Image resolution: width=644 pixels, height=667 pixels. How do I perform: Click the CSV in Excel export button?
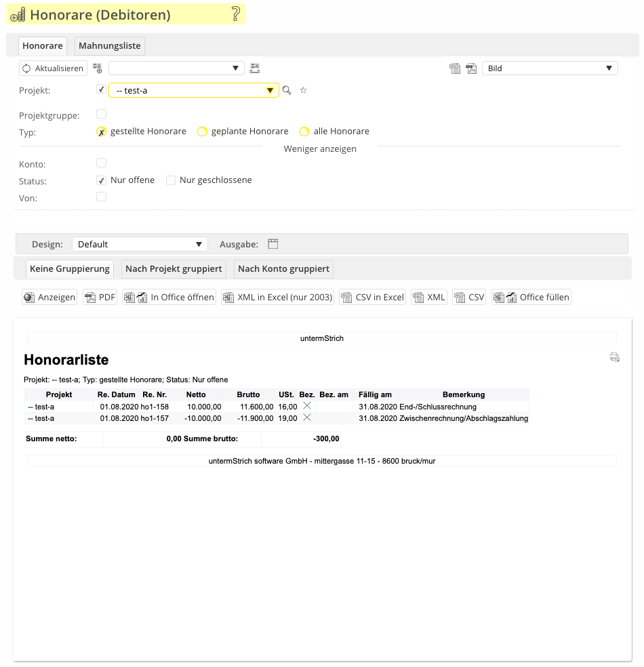coord(373,297)
